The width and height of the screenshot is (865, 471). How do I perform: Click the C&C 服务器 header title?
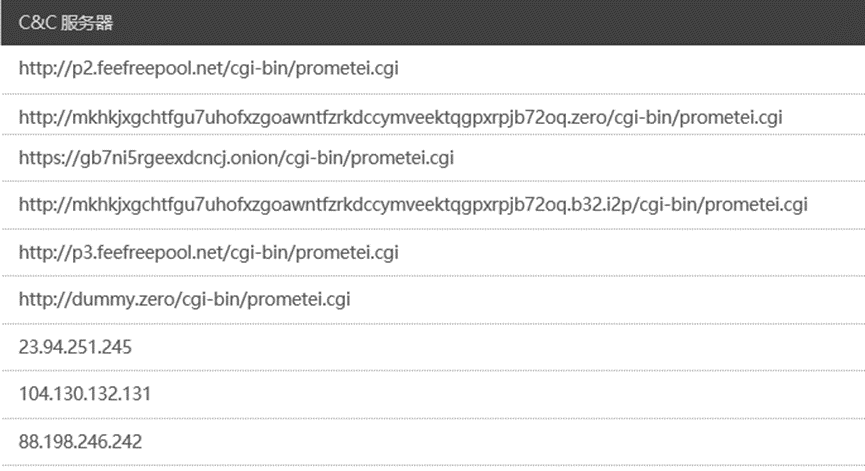pyautogui.click(x=66, y=23)
